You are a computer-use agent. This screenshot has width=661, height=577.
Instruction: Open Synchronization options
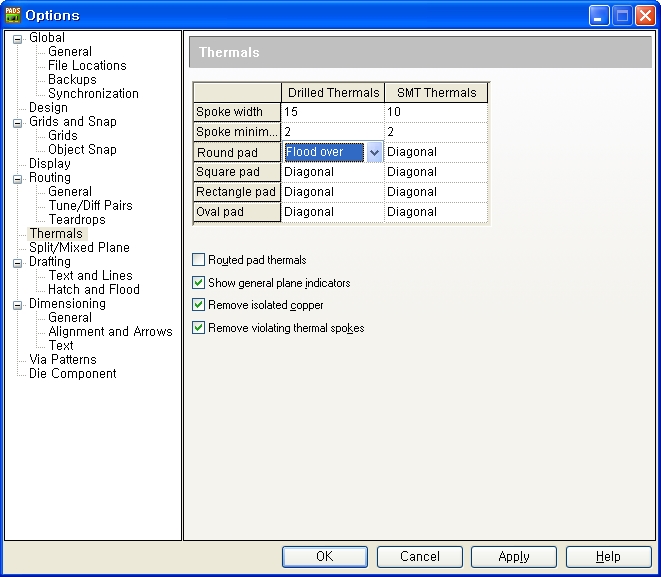click(x=93, y=93)
